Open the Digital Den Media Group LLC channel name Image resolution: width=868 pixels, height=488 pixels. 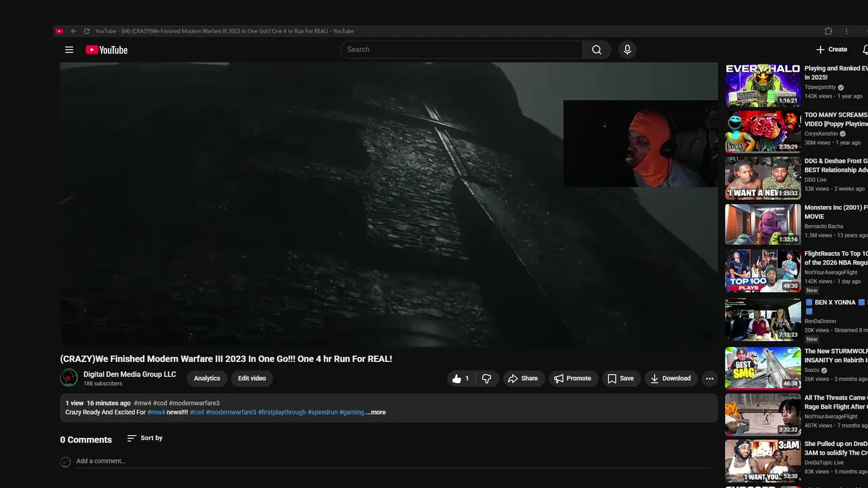tap(130, 374)
